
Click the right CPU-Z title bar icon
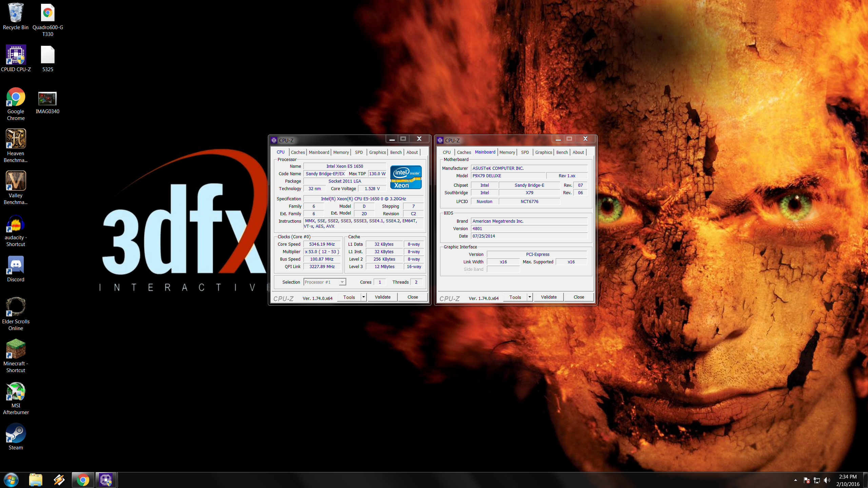click(440, 140)
